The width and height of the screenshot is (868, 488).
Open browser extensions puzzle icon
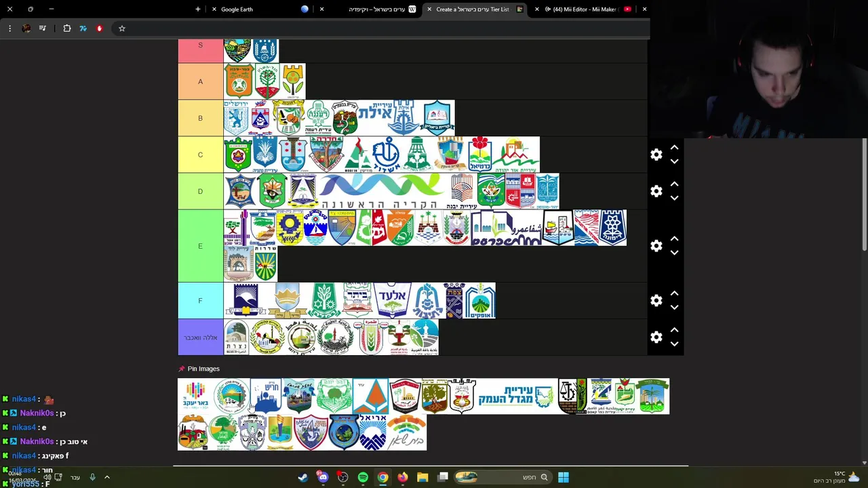[x=67, y=28]
